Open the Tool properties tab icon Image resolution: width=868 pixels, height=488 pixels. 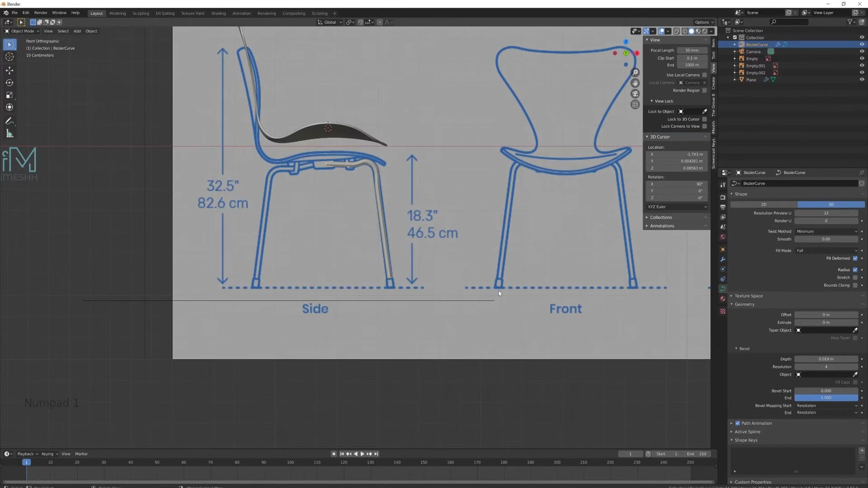click(x=723, y=184)
